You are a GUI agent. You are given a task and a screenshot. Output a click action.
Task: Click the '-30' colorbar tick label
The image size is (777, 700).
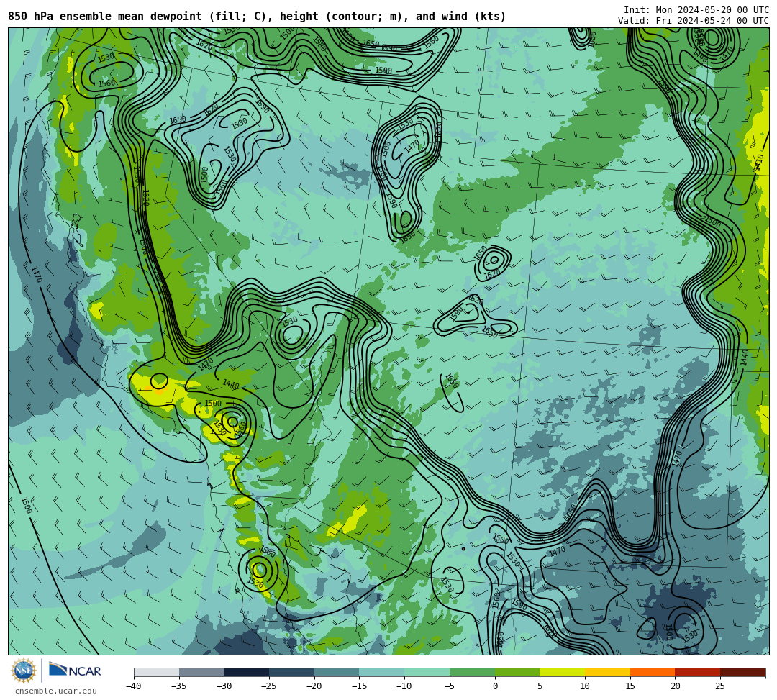tap(224, 686)
